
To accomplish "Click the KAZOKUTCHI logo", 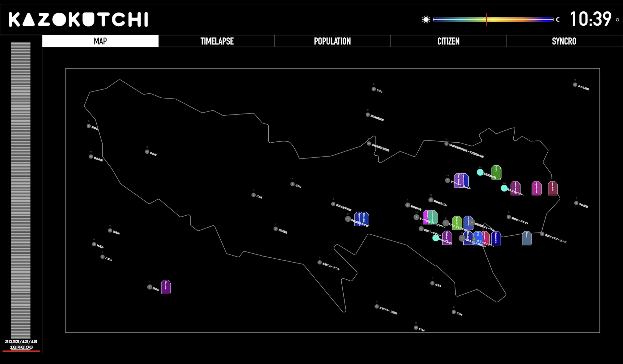I will click(x=78, y=19).
